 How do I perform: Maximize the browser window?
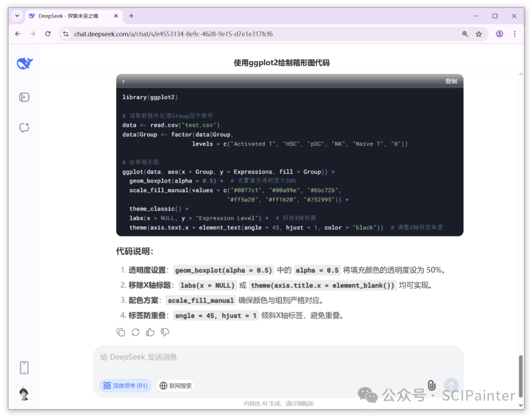(x=495, y=16)
